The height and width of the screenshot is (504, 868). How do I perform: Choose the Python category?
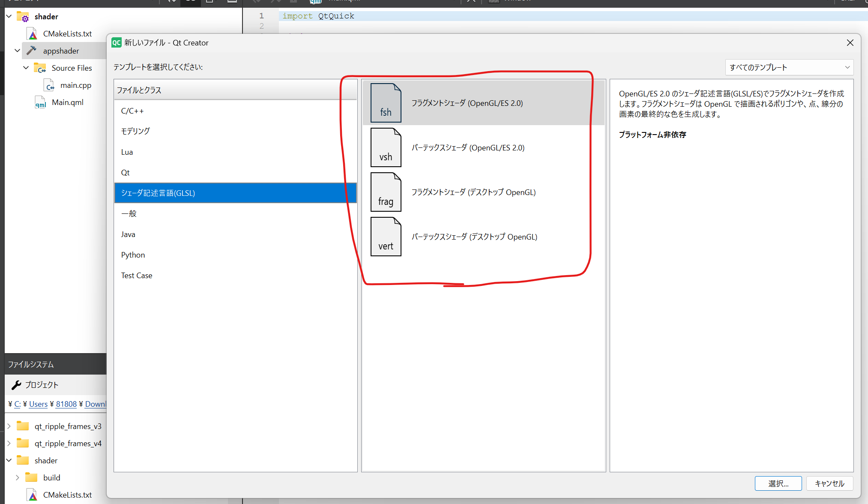tap(236, 255)
